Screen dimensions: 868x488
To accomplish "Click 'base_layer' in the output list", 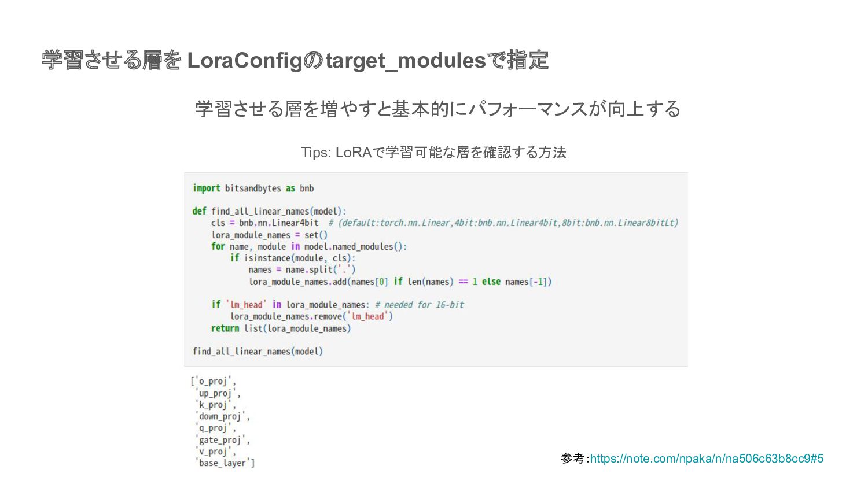I will [223, 463].
